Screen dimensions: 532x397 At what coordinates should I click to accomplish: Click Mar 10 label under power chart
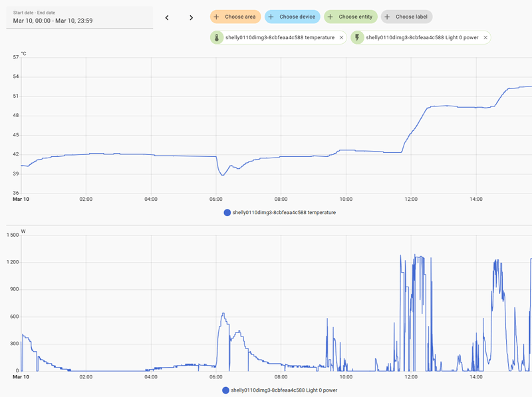tap(21, 377)
